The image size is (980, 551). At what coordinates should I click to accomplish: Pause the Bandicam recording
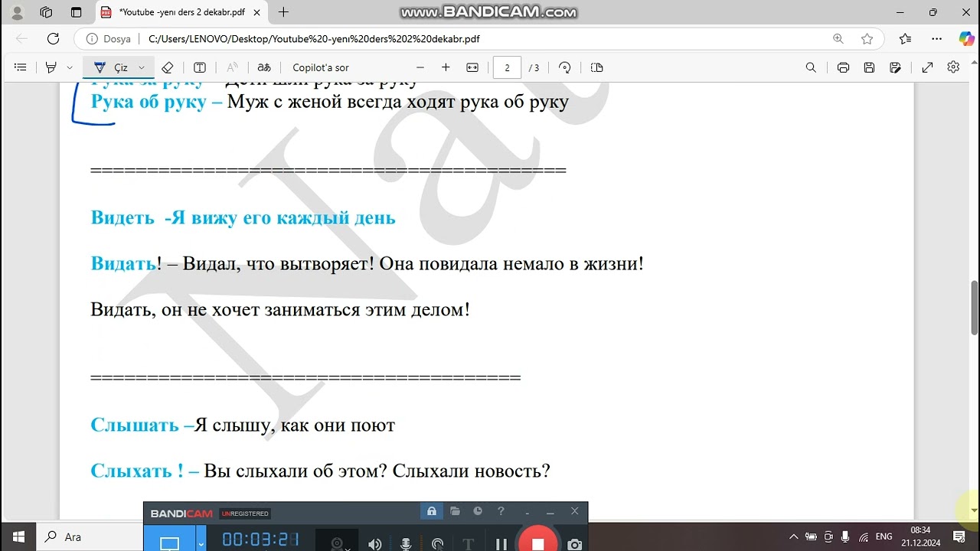(x=501, y=544)
